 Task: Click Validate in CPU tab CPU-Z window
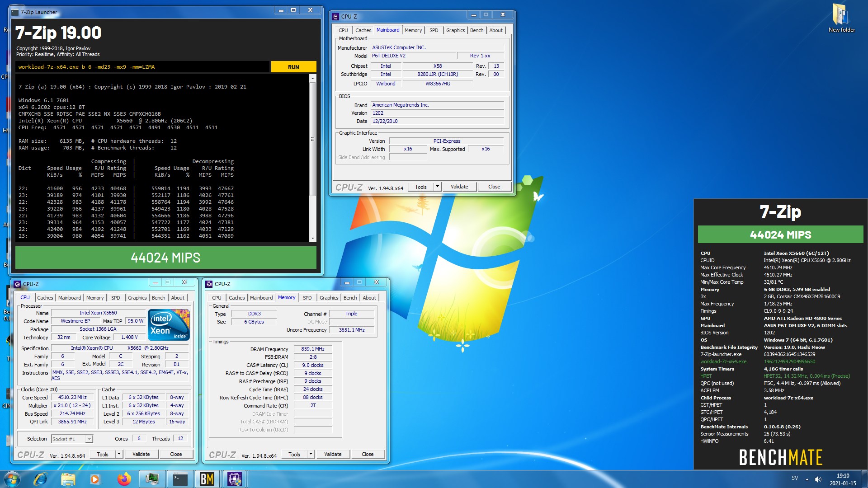[141, 455]
